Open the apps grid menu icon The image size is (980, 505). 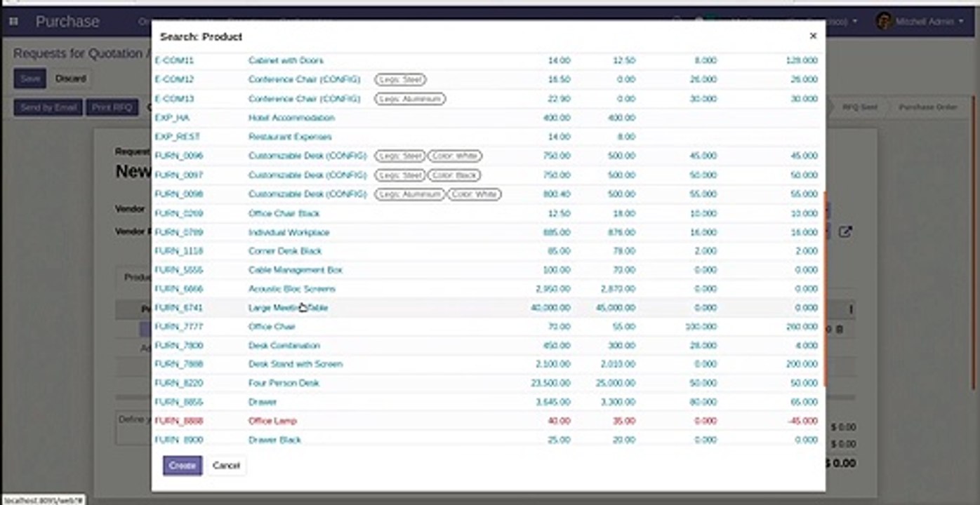point(13,22)
